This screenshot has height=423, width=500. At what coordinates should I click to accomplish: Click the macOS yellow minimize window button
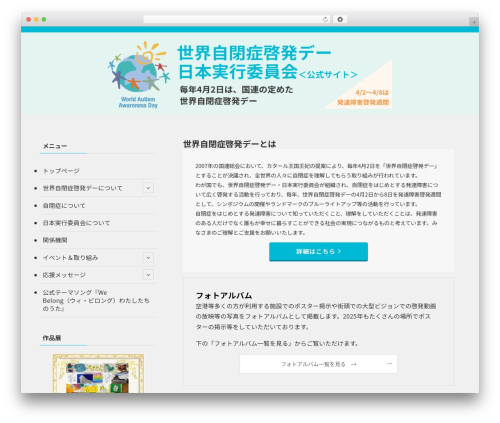tap(36, 20)
